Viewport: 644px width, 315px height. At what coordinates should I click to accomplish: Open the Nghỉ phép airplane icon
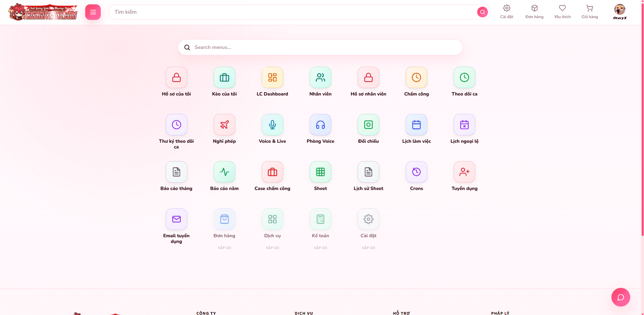225,125
